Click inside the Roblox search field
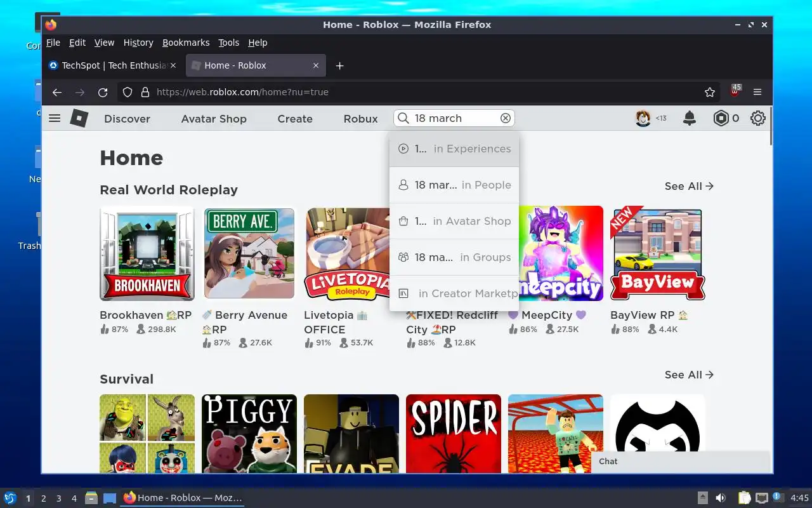The width and height of the screenshot is (812, 508). coord(454,118)
